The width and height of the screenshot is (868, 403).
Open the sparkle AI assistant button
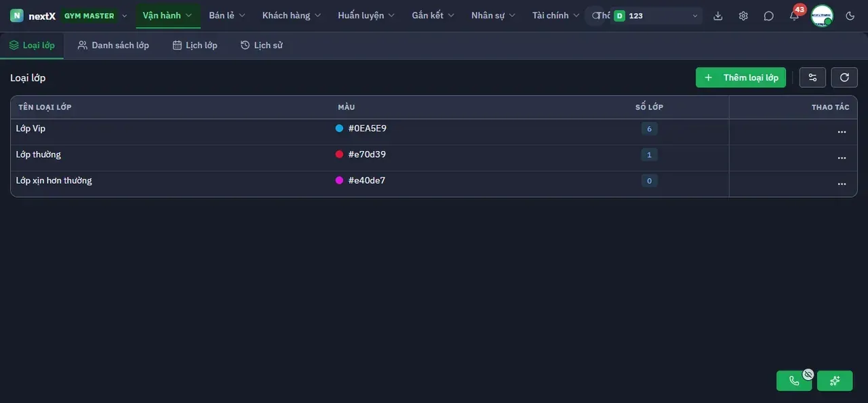[x=835, y=381]
